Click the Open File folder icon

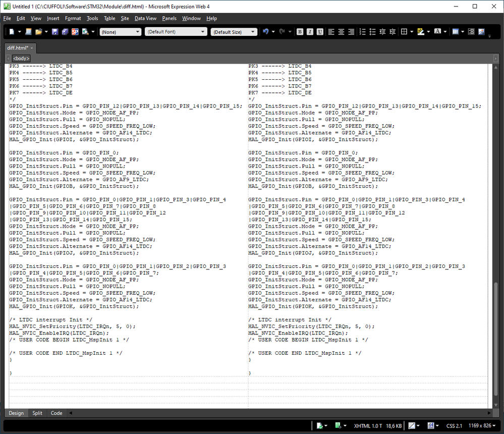38,32
